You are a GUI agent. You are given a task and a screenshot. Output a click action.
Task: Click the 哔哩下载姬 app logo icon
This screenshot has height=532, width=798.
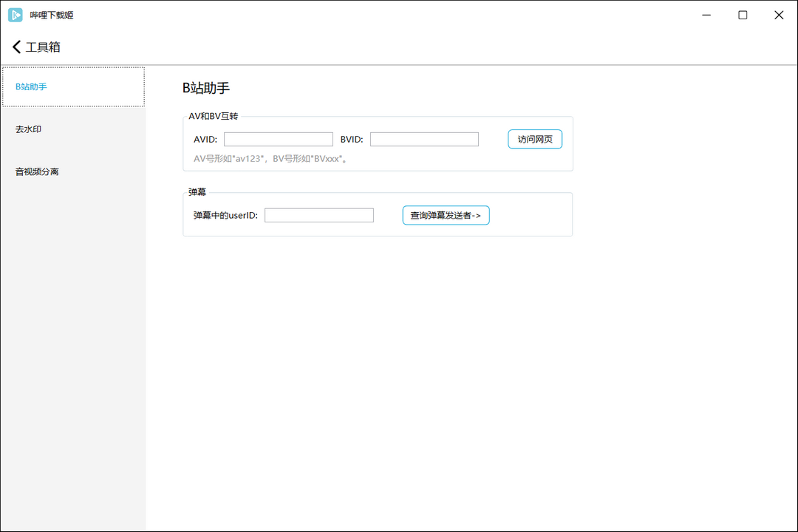coord(15,15)
